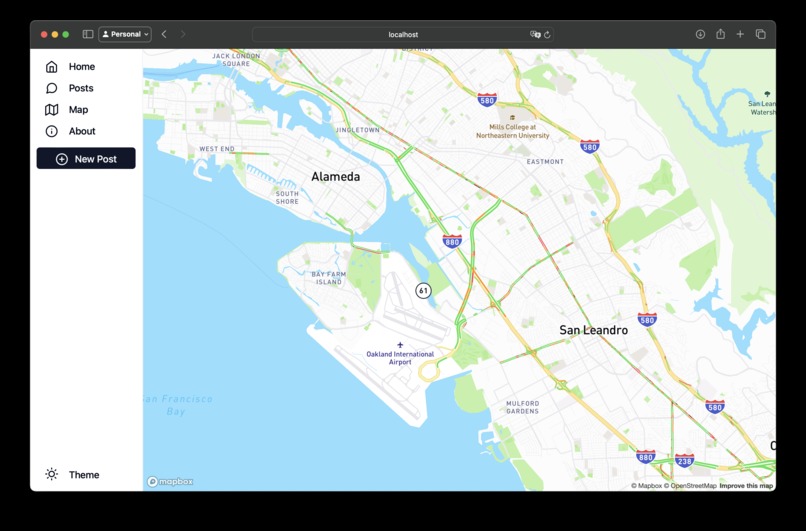This screenshot has width=806, height=531.
Task: Click the Jack London Square label
Action: pyautogui.click(x=236, y=60)
